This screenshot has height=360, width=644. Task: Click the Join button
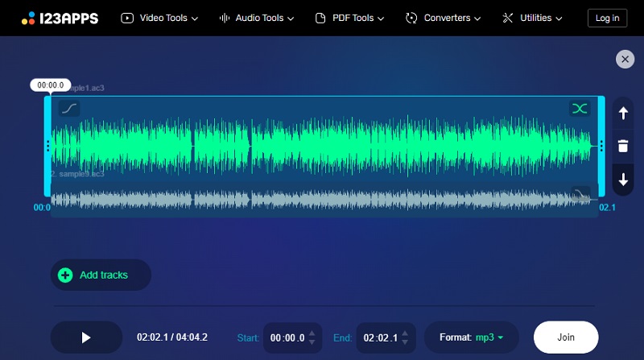coord(566,337)
